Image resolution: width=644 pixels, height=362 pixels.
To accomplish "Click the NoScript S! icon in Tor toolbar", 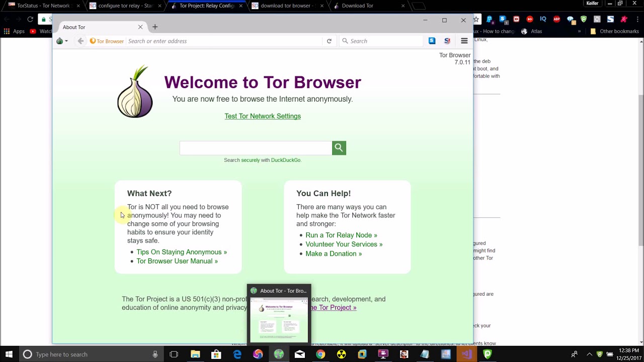I will click(x=447, y=41).
